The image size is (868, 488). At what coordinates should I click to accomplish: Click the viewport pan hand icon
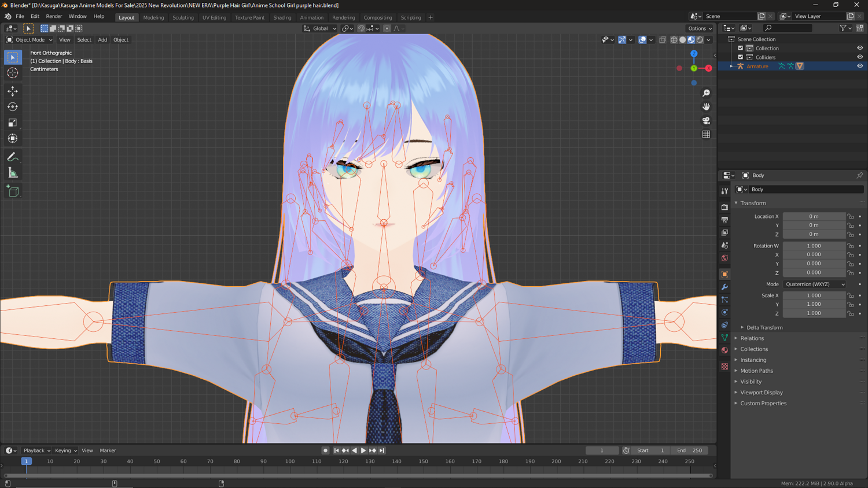click(x=706, y=107)
